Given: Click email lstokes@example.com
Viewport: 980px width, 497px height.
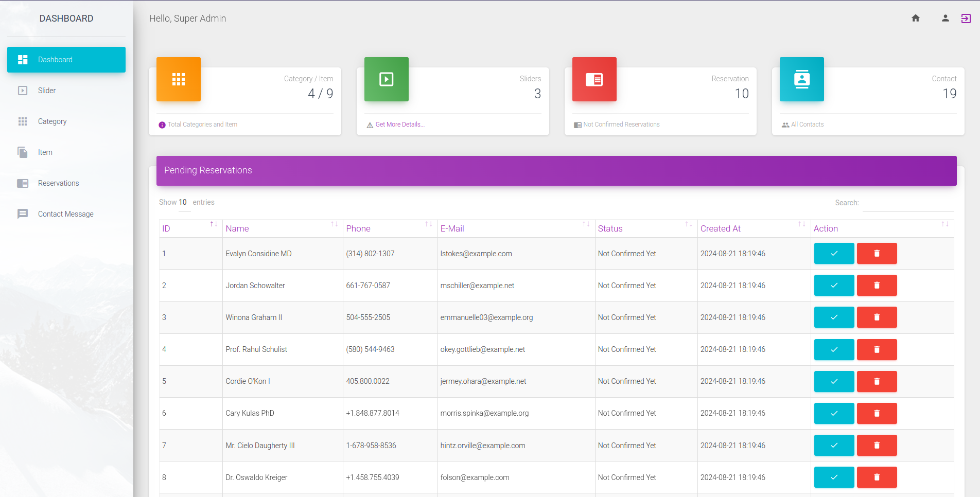Looking at the screenshot, I should point(476,254).
